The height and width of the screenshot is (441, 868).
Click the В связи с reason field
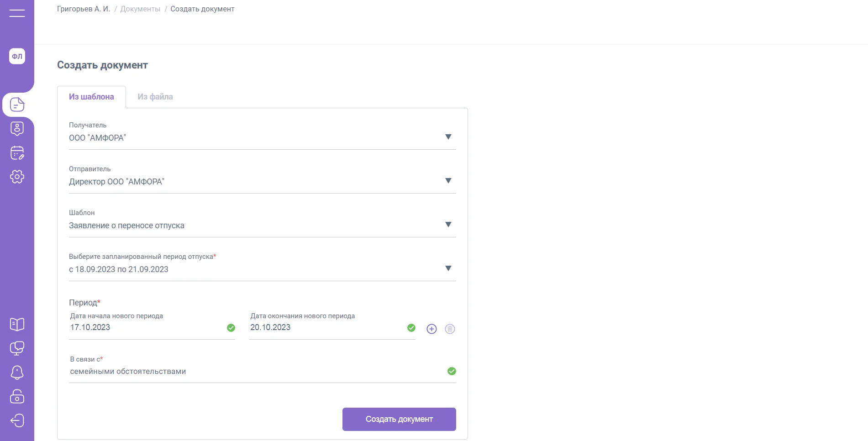pos(256,372)
